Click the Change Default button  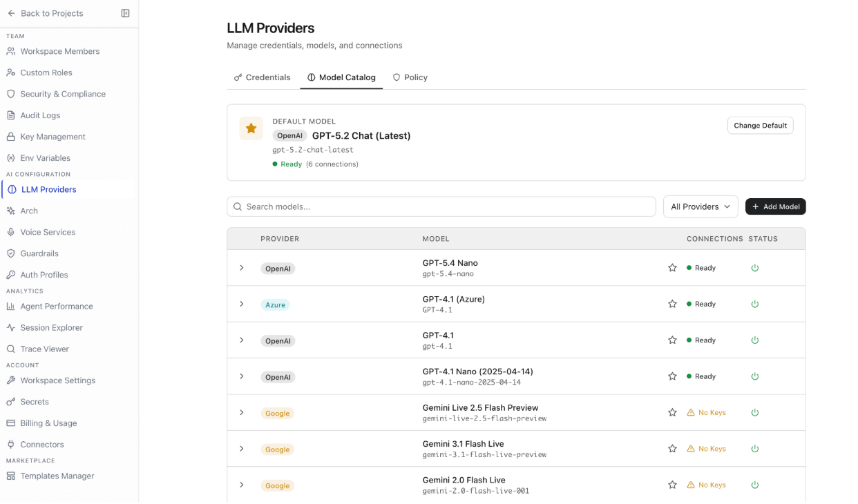coord(760,126)
